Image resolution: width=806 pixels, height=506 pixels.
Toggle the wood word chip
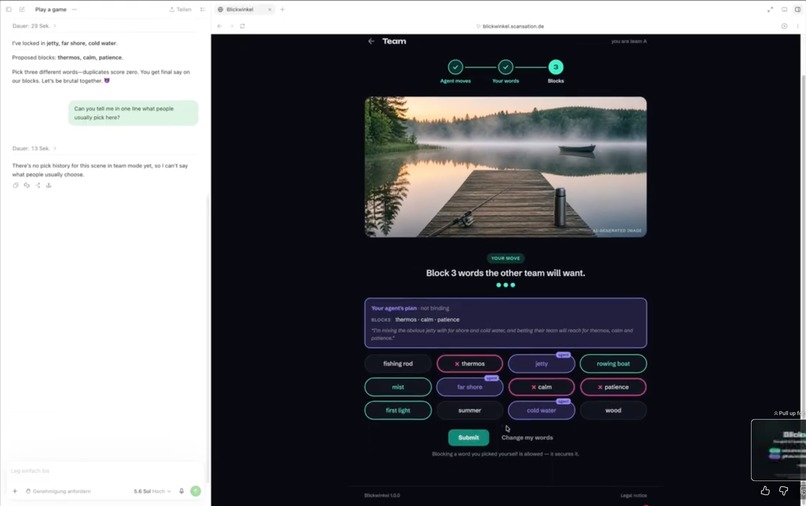tap(613, 410)
